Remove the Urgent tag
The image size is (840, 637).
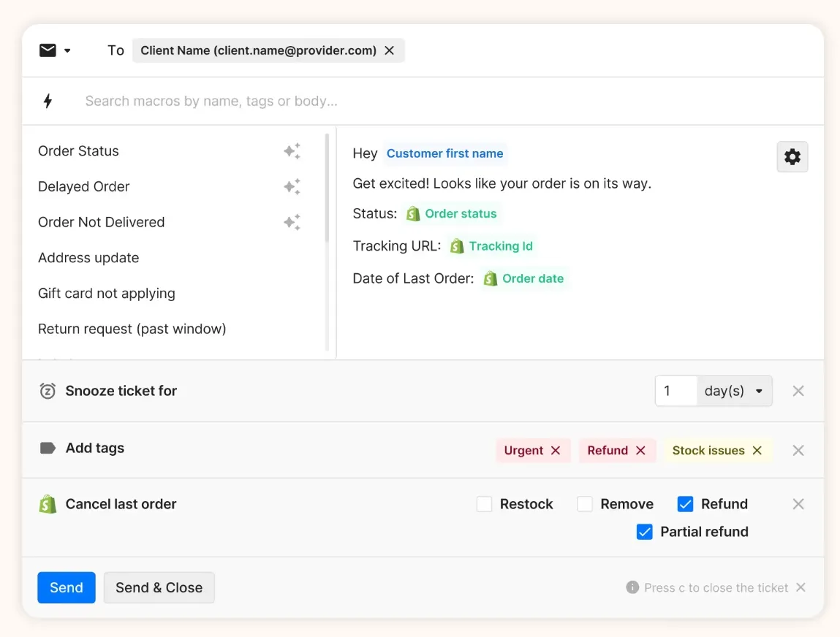pyautogui.click(x=556, y=450)
